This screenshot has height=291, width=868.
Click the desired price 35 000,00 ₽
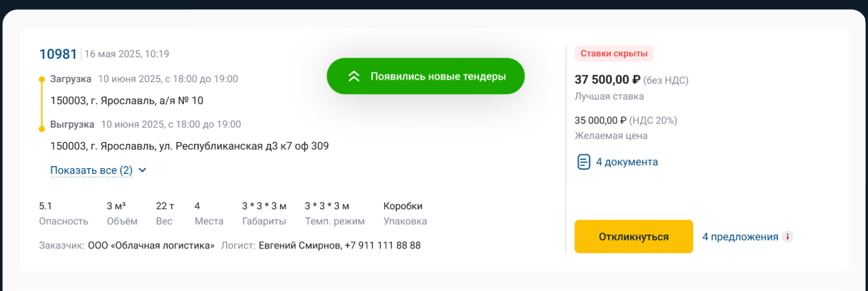click(596, 120)
